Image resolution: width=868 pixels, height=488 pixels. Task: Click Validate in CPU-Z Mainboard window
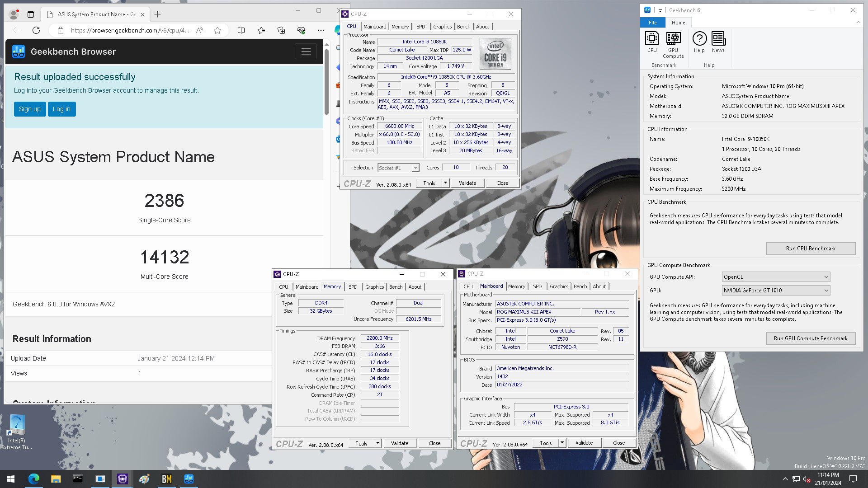pyautogui.click(x=584, y=443)
